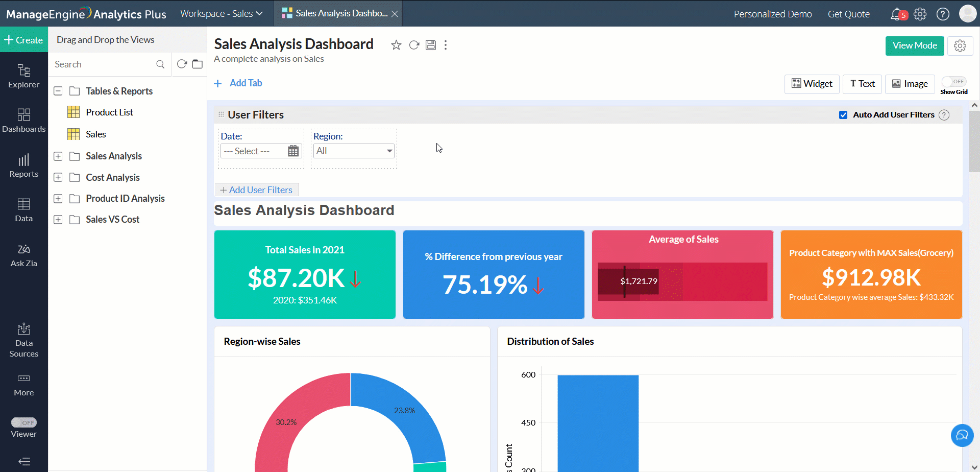This screenshot has width=980, height=472.
Task: Save the dashboard with disk icon
Action: (431, 45)
